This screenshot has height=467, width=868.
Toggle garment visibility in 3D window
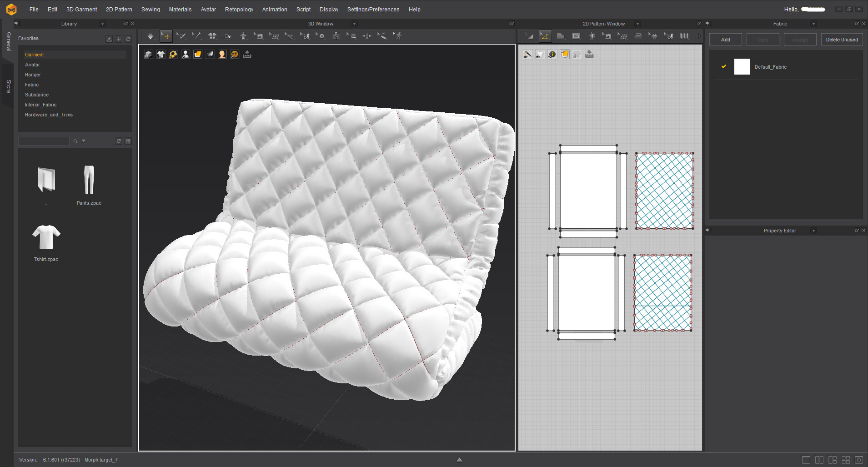click(x=161, y=55)
